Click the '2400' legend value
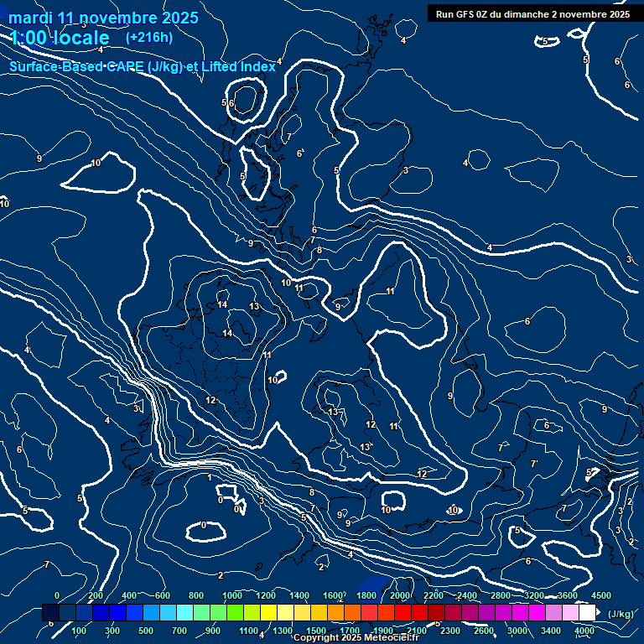The image size is (644, 644). pyautogui.click(x=467, y=595)
